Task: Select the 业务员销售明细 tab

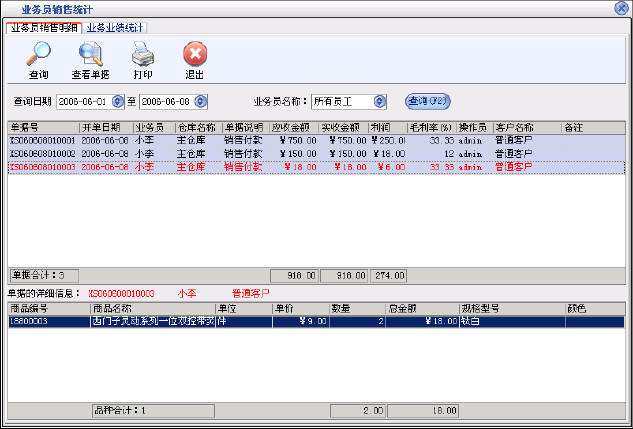Action: click(43, 27)
